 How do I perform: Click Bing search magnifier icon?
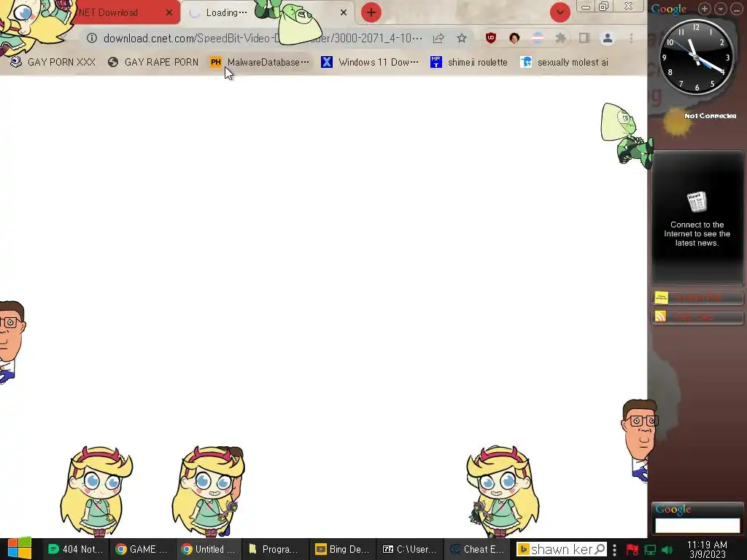(600, 549)
